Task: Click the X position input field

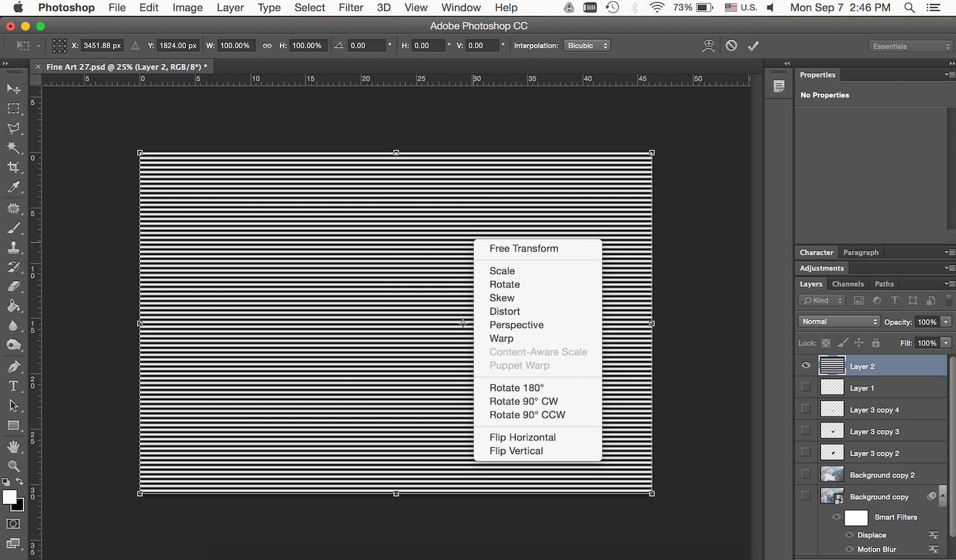Action: click(x=103, y=46)
